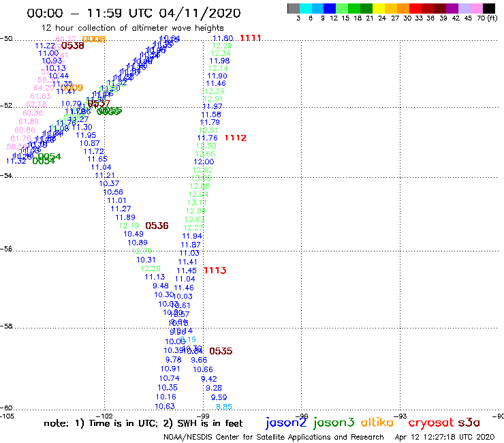Select the cyan legend color box
The width and height of the screenshot is (504, 443).
[x=306, y=8]
